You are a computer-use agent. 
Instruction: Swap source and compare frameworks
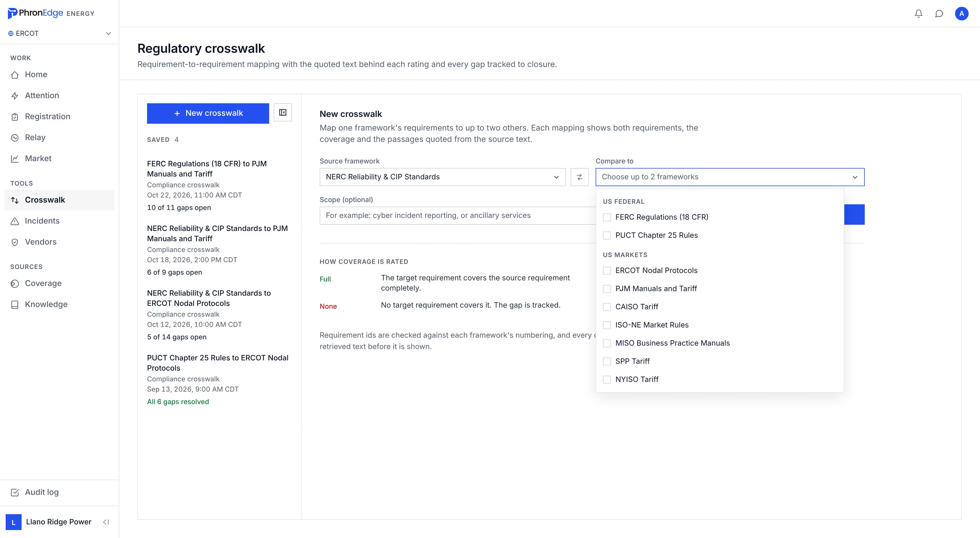pyautogui.click(x=579, y=177)
